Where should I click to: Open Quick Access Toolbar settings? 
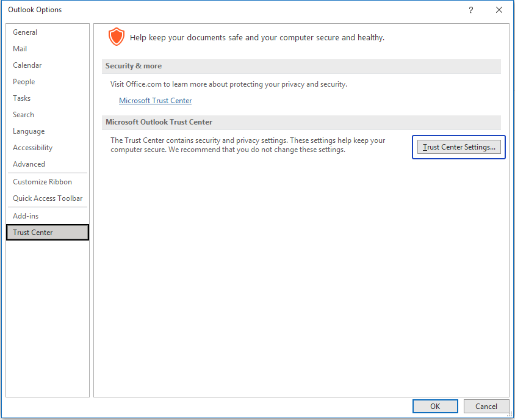pyautogui.click(x=47, y=198)
